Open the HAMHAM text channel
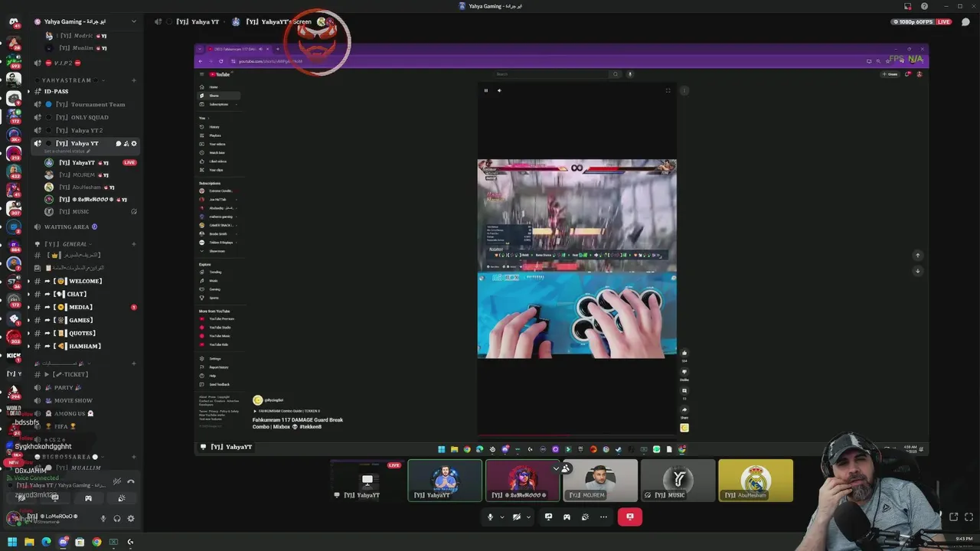This screenshot has height=551, width=980. (x=84, y=346)
